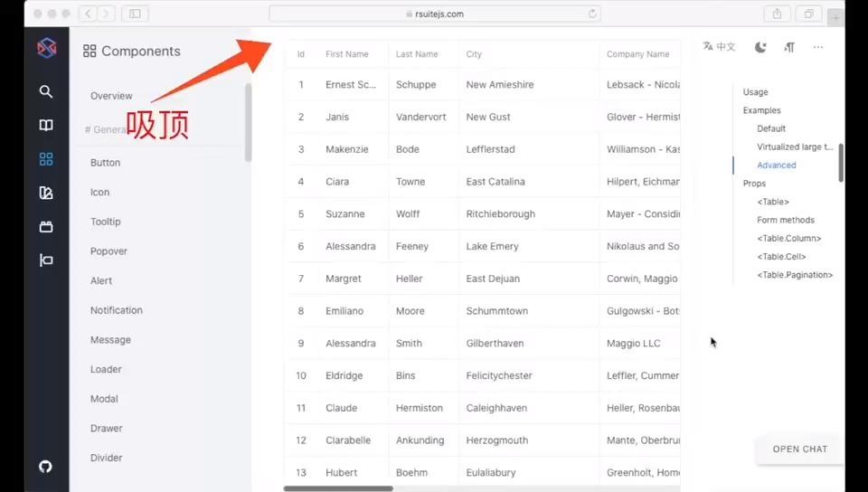The image size is (868, 492).
Task: Jump to Usage section
Action: click(x=755, y=92)
